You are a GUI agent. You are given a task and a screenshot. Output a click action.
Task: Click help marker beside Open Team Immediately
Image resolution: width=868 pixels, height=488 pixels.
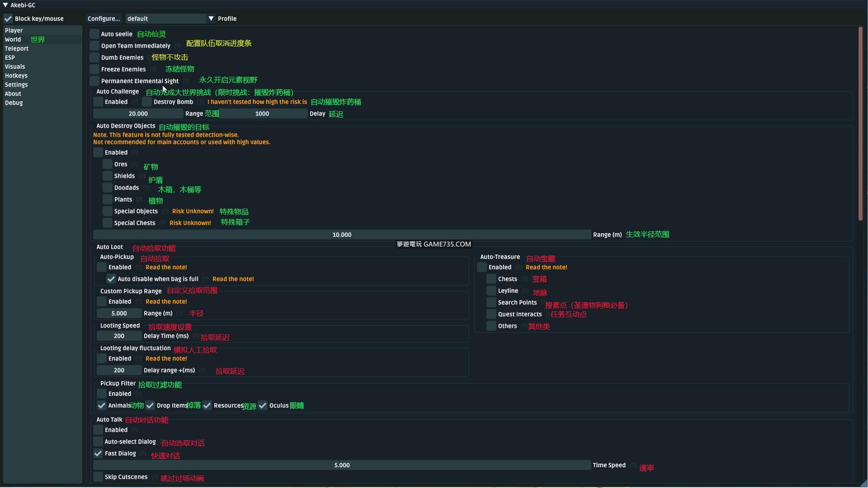pos(177,46)
